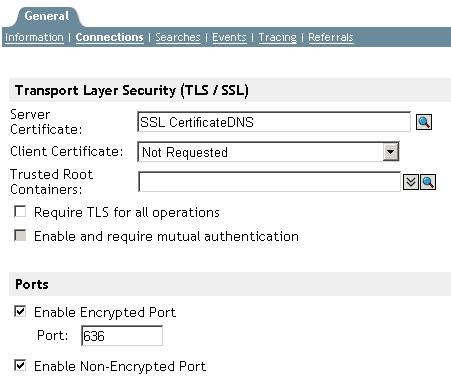Click the Ports section header
451x383 pixels.
click(230, 284)
